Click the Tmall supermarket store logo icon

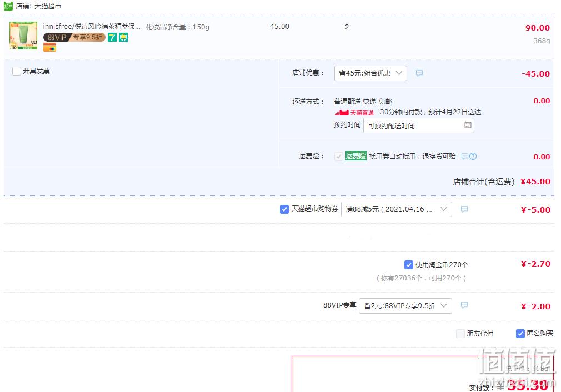click(x=8, y=6)
